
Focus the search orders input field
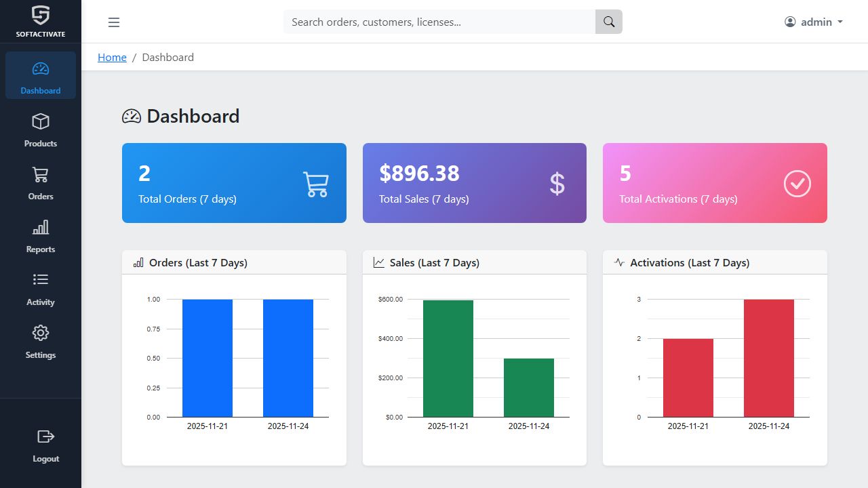pos(439,22)
